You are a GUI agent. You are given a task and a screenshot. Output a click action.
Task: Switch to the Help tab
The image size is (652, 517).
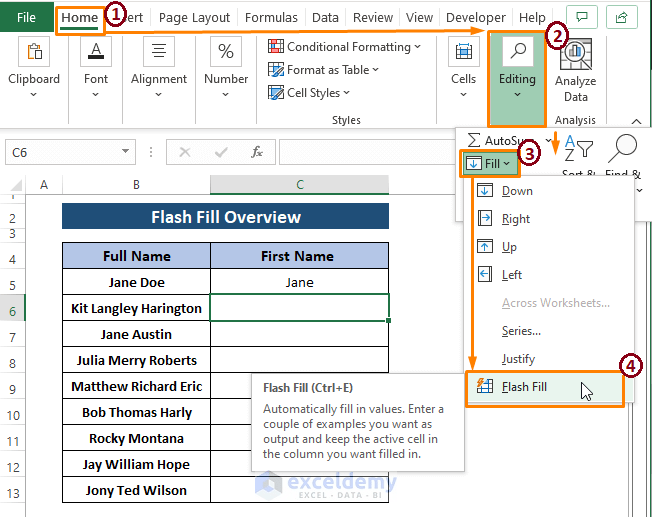[x=532, y=17]
